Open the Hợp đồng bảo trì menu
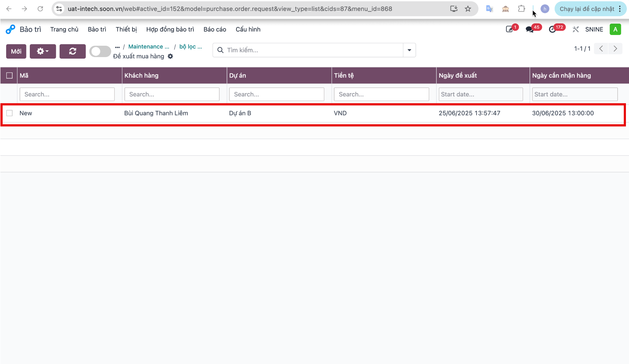The image size is (629, 364). click(x=170, y=29)
